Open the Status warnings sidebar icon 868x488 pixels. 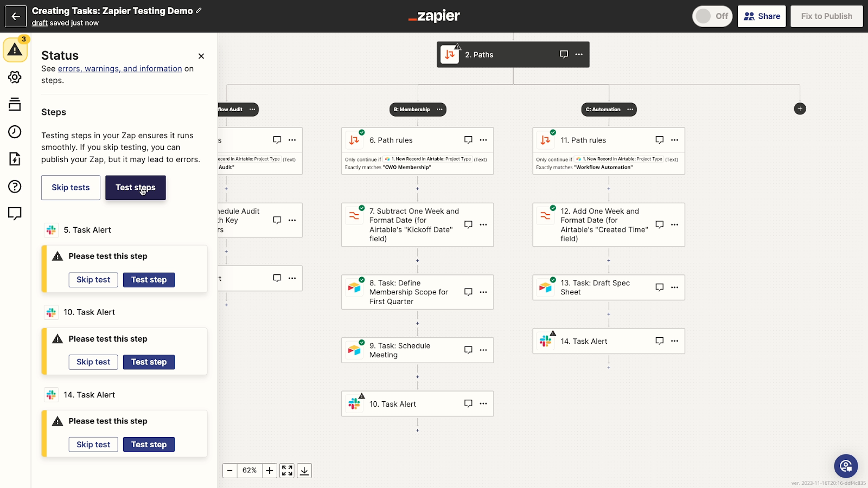15,49
